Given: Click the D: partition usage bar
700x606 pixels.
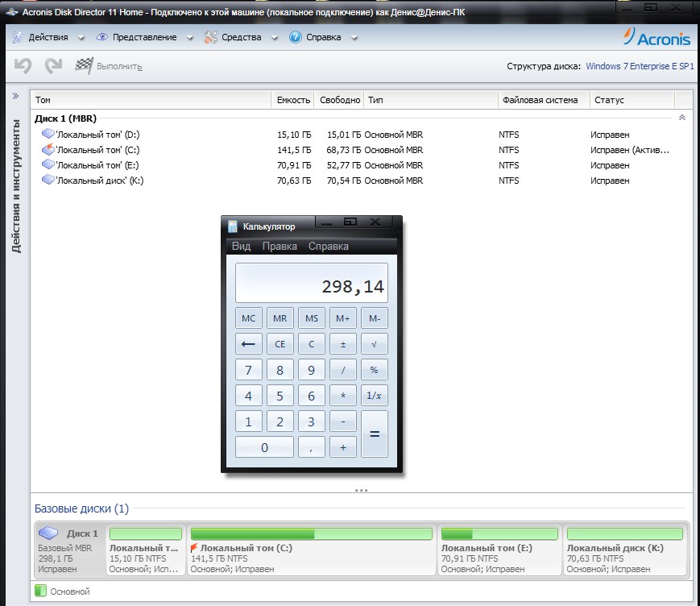Looking at the screenshot, I should [x=146, y=533].
